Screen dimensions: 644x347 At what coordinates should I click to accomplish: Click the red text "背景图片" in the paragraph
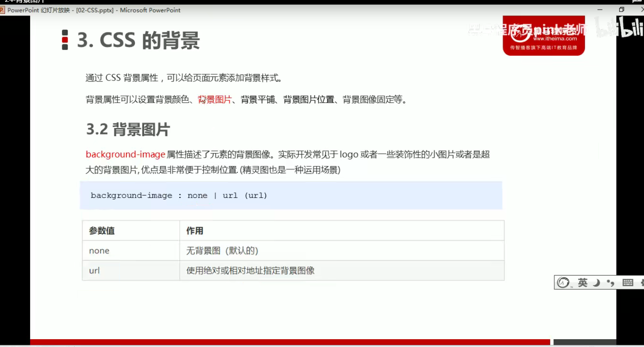pyautogui.click(x=215, y=99)
